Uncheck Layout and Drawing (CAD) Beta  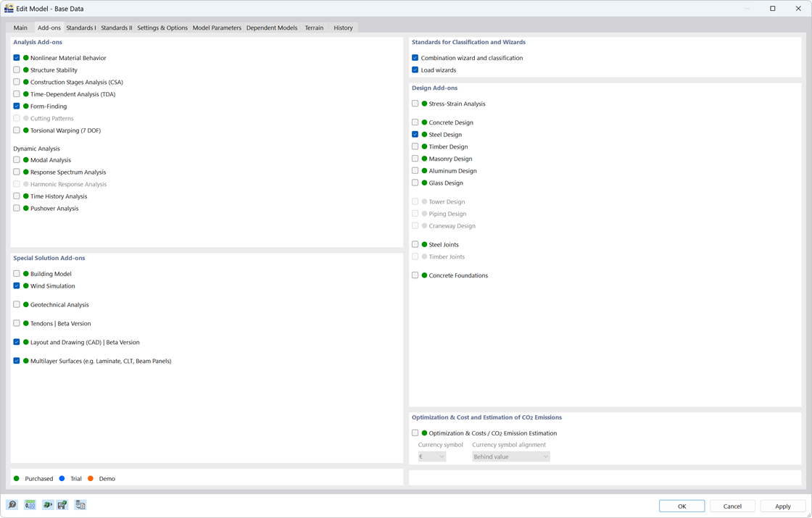point(17,342)
